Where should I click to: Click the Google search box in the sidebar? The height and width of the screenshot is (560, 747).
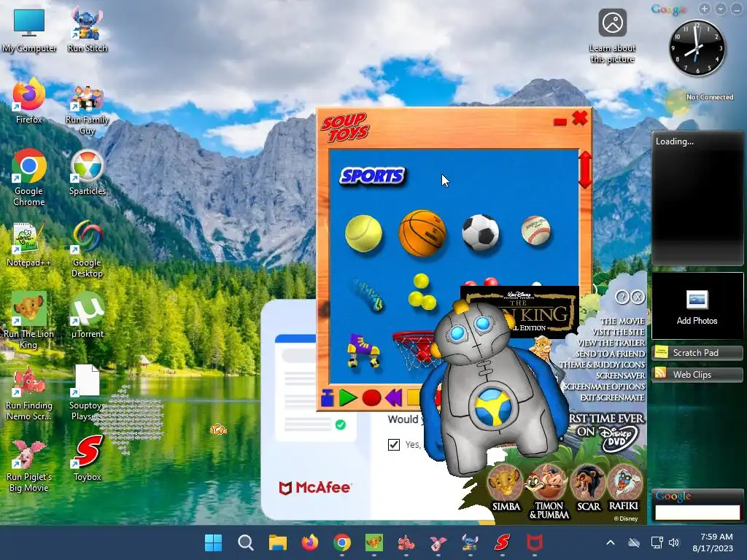(x=697, y=513)
